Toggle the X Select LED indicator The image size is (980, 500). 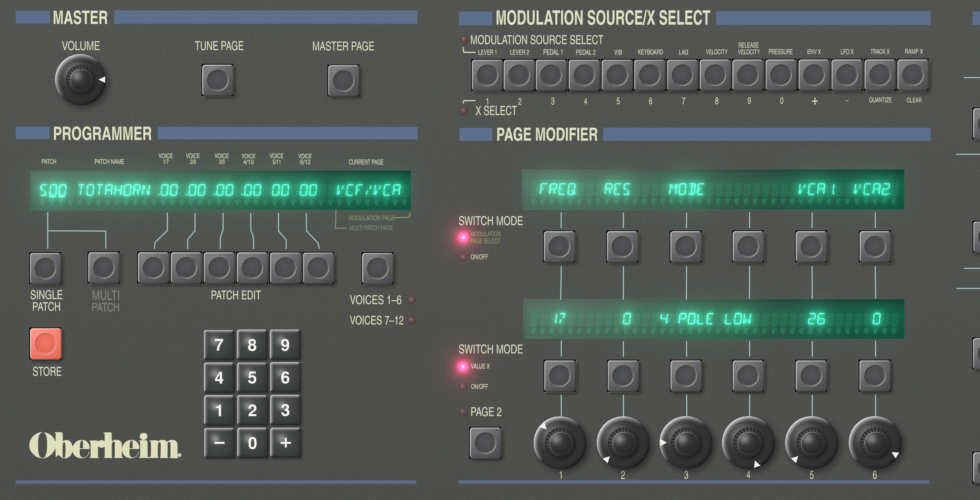(x=463, y=110)
